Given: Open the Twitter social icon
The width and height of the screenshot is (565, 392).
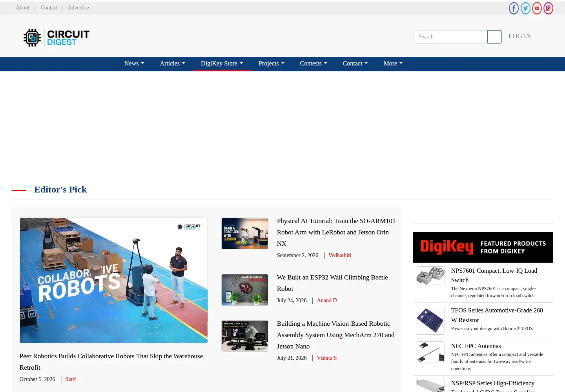Looking at the screenshot, I should [525, 8].
